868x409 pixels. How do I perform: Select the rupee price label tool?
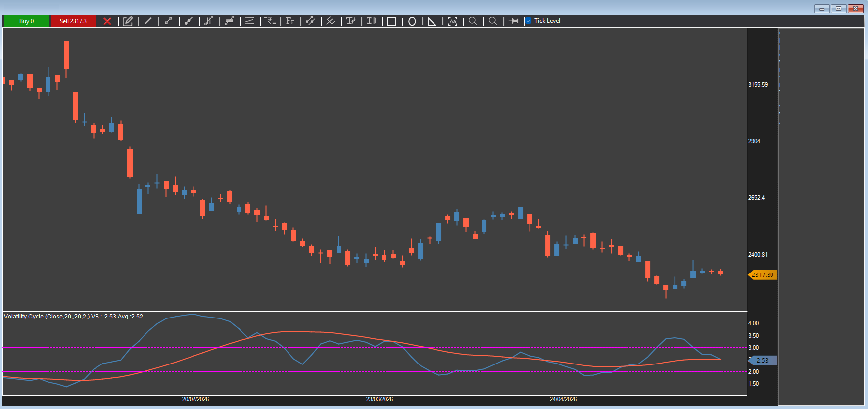270,21
